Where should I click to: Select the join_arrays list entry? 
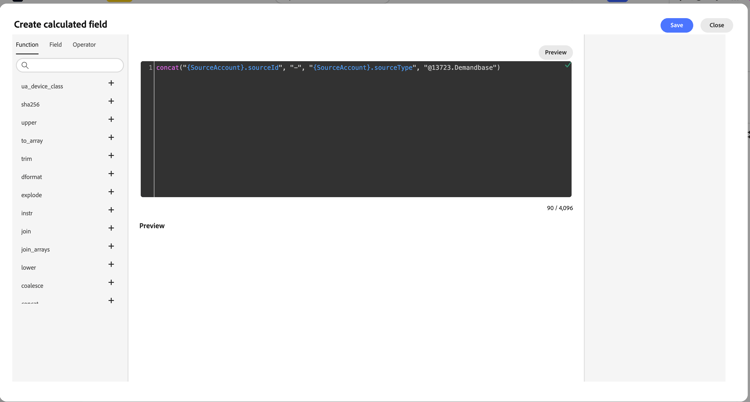point(35,250)
